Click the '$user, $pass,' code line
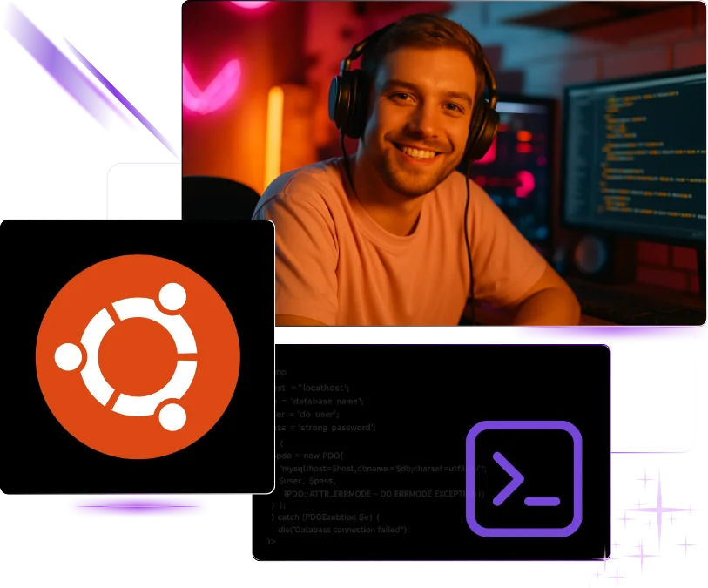The height and width of the screenshot is (588, 708). coord(307,481)
